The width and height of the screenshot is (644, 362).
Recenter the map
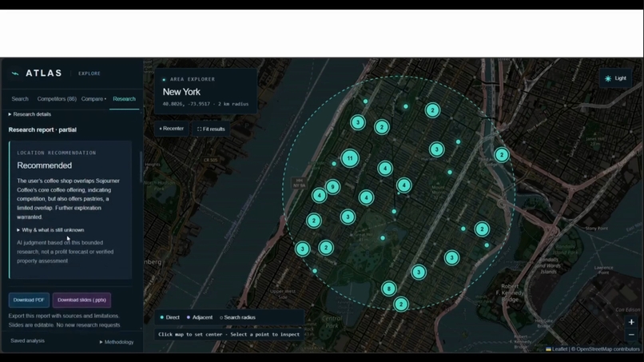point(172,129)
